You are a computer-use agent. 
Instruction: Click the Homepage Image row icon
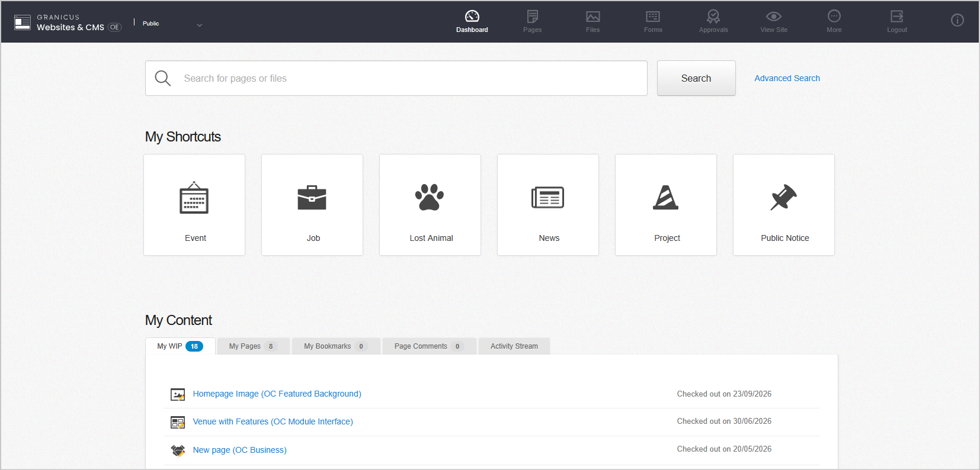click(178, 394)
